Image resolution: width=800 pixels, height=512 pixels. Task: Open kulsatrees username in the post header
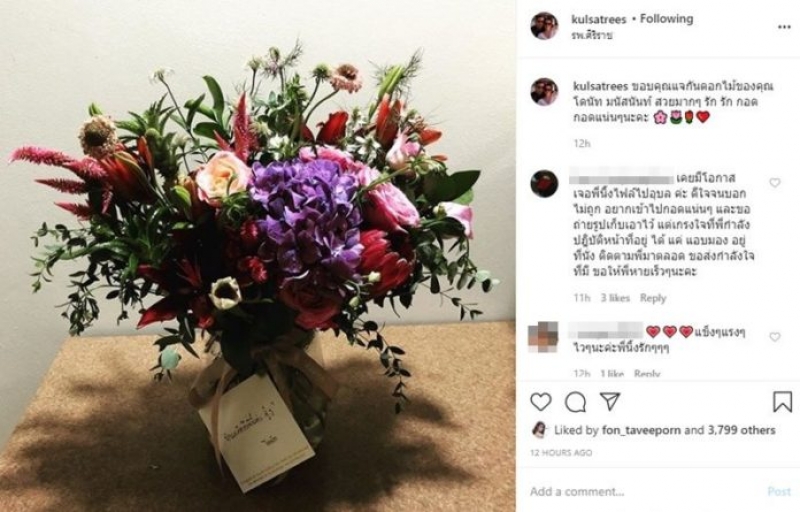click(598, 19)
